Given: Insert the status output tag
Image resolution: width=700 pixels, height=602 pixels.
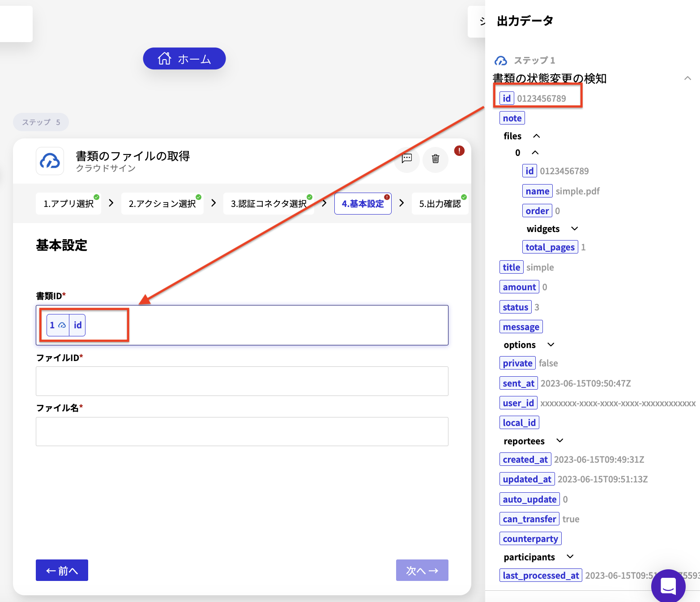Looking at the screenshot, I should pyautogui.click(x=515, y=307).
